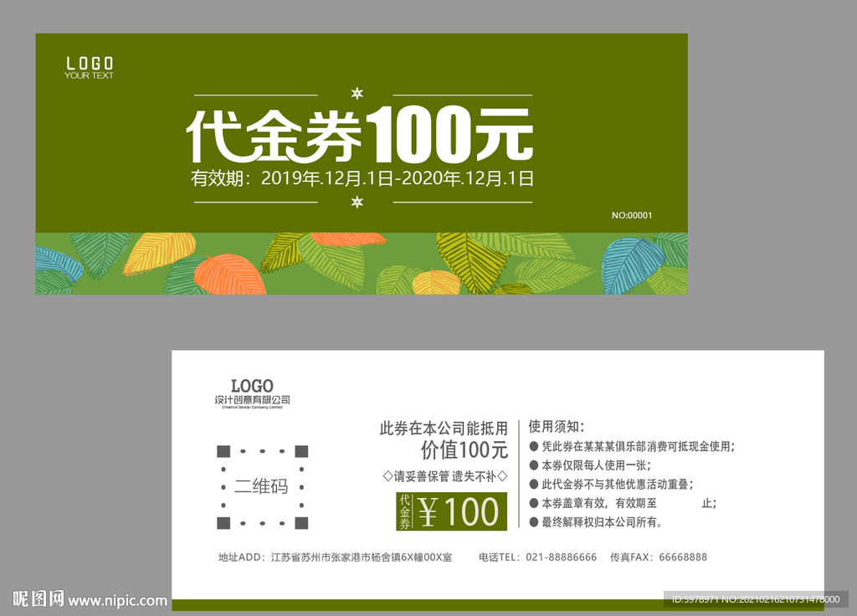Select the 二维码 QR code placeholder
Image resolution: width=857 pixels, height=616 pixels.
262,486
